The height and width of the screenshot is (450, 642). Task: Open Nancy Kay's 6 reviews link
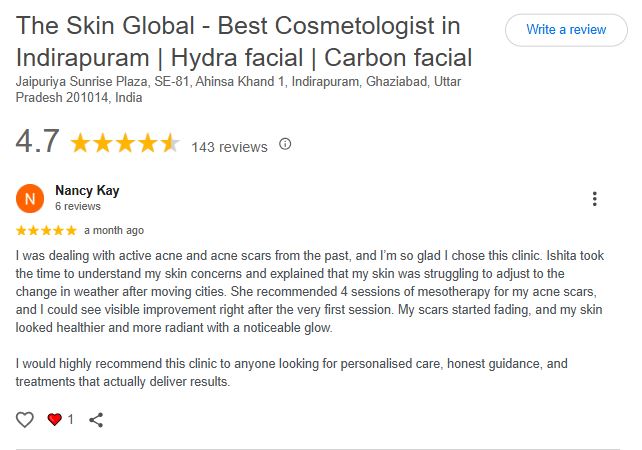pyautogui.click(x=78, y=207)
